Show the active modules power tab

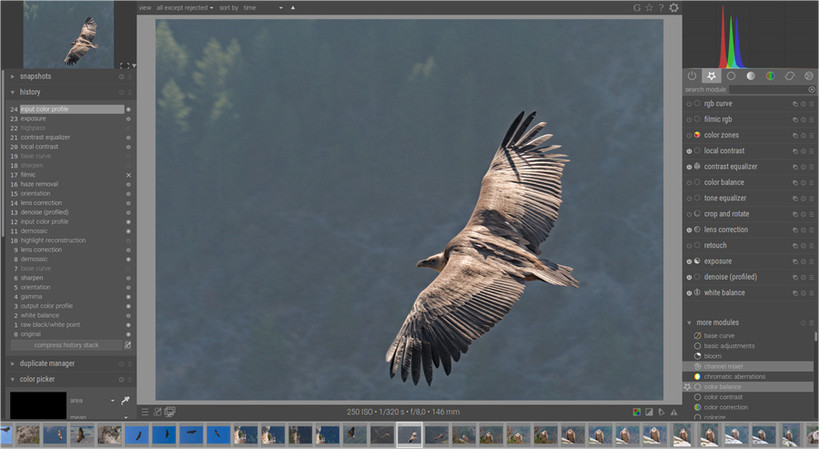click(692, 76)
